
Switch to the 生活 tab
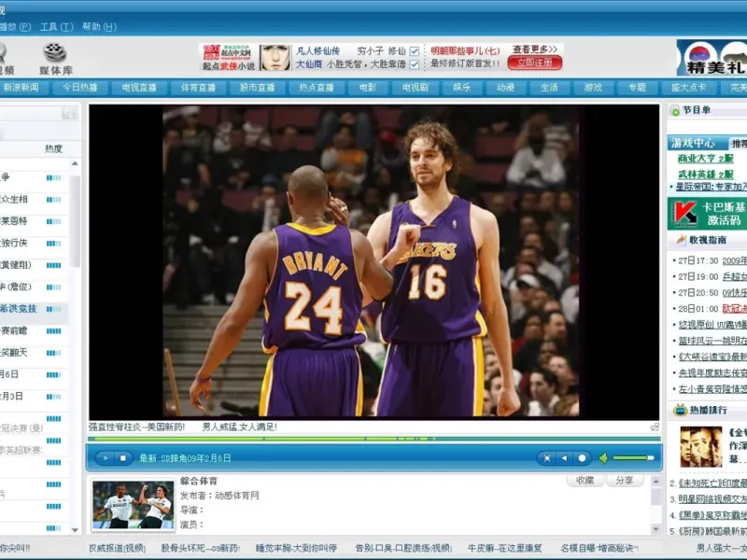[x=549, y=88]
